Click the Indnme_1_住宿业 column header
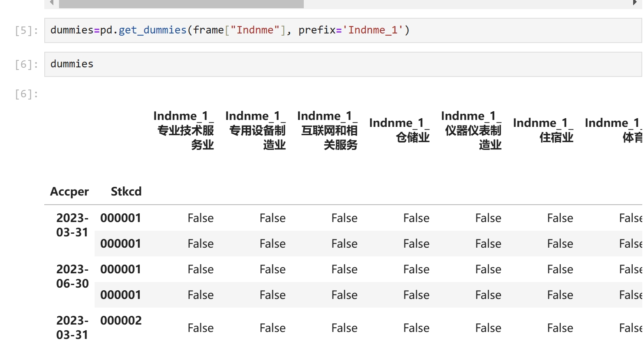 point(544,130)
